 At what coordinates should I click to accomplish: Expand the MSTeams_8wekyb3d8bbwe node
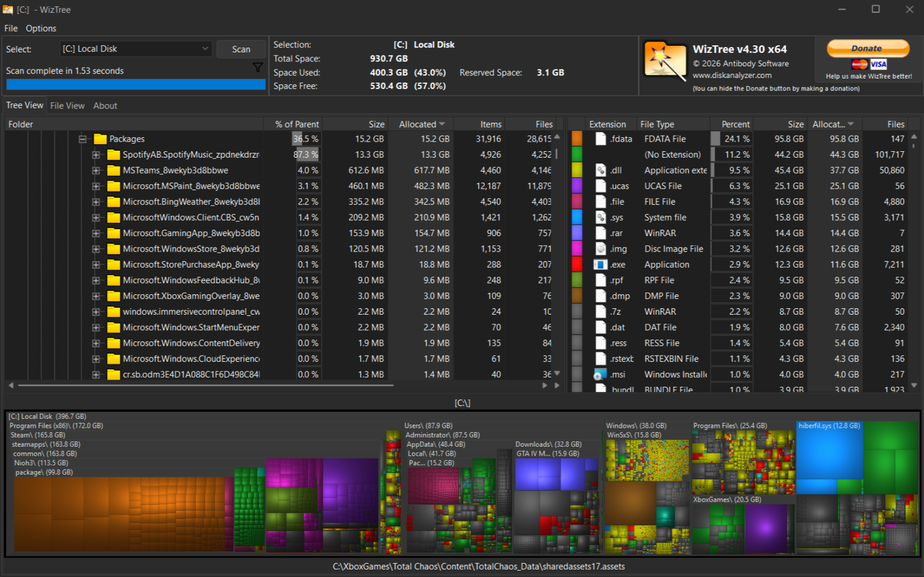96,170
